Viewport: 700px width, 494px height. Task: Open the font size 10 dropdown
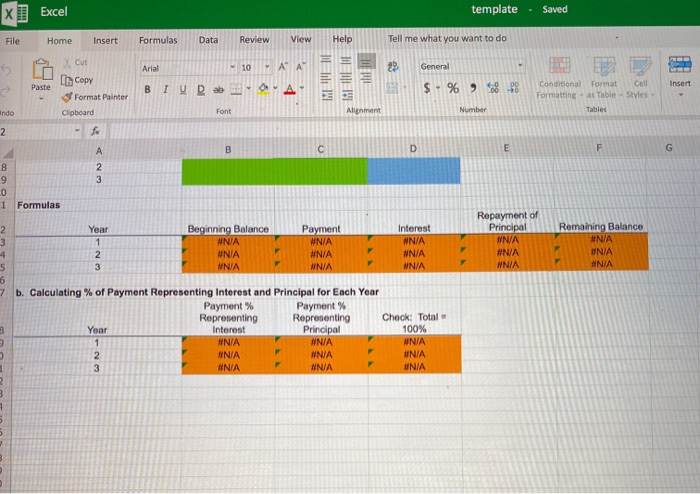click(267, 67)
